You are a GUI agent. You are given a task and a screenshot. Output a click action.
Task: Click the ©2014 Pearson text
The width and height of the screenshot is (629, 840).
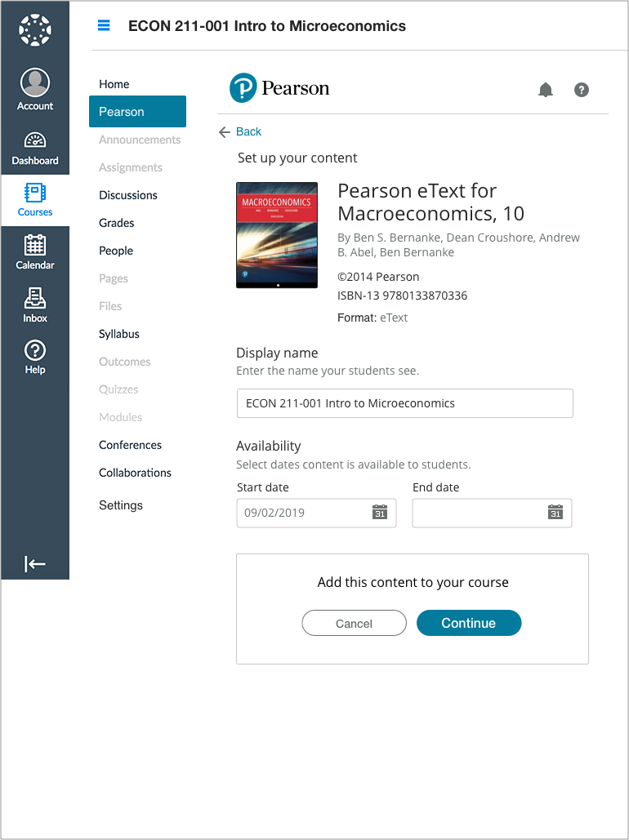378,277
